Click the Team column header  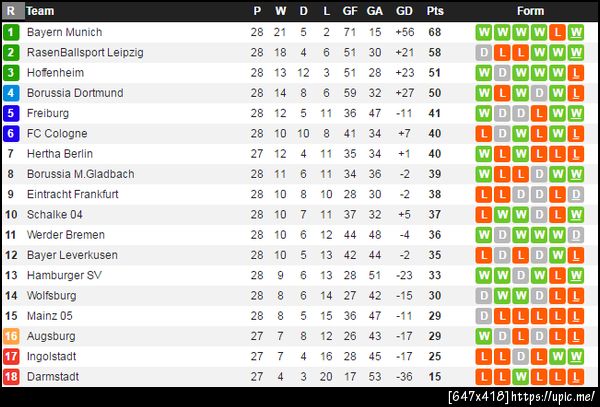40,11
